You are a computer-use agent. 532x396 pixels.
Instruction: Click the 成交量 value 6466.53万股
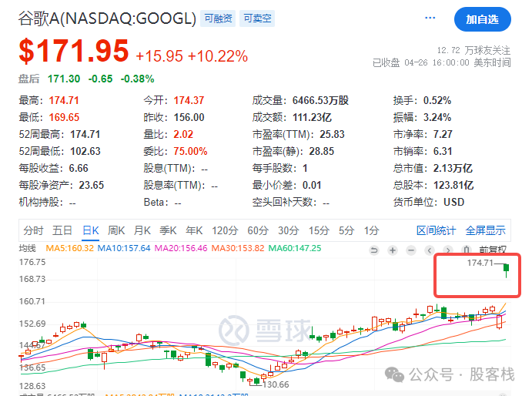tap(320, 100)
